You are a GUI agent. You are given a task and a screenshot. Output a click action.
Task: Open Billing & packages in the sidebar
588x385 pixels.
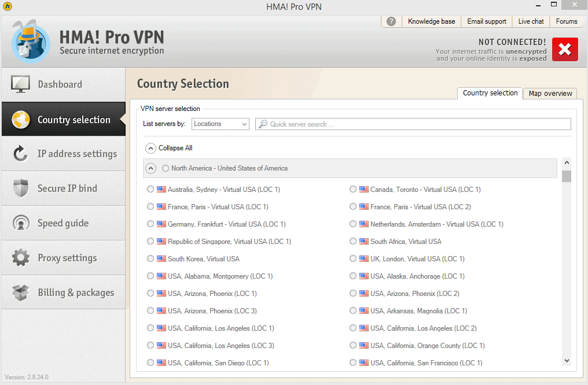click(64, 293)
